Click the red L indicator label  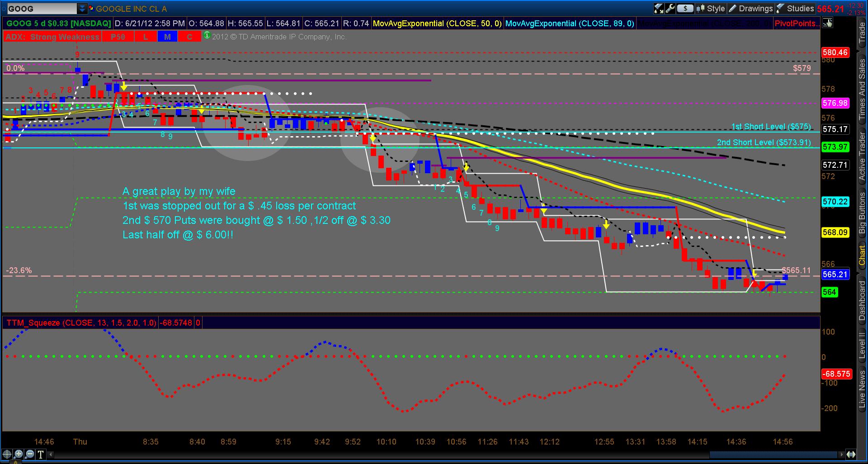(145, 37)
